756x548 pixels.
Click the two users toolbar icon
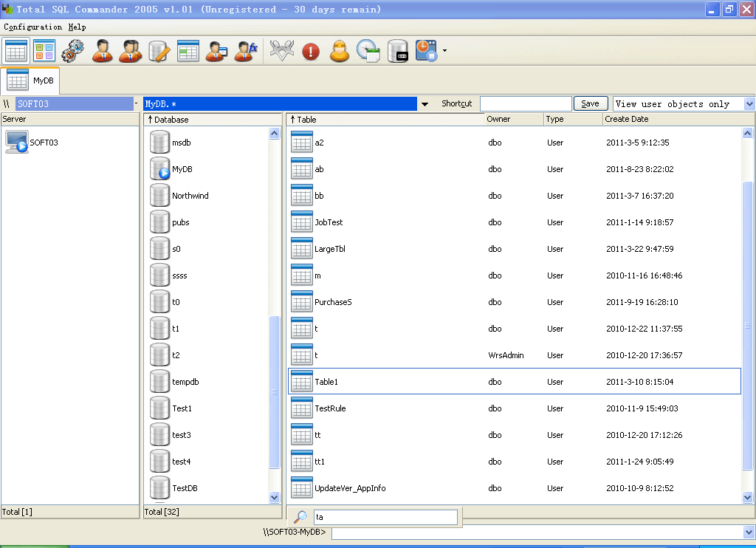(130, 51)
